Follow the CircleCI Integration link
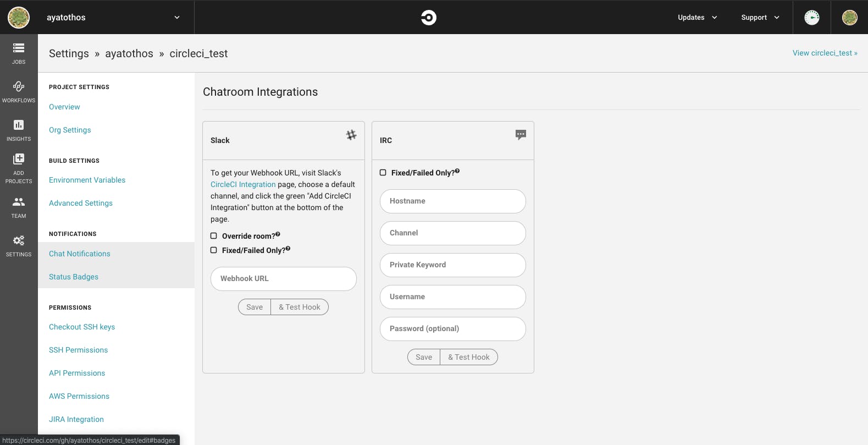The height and width of the screenshot is (445, 868). pos(243,184)
